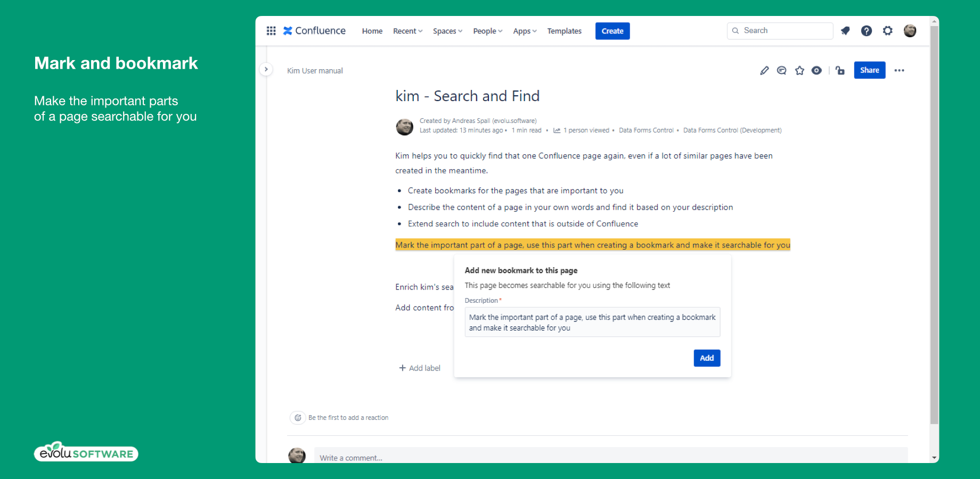Screen dimensions: 980x479
Task: Click author avatar next to Created by
Action: 405,127
